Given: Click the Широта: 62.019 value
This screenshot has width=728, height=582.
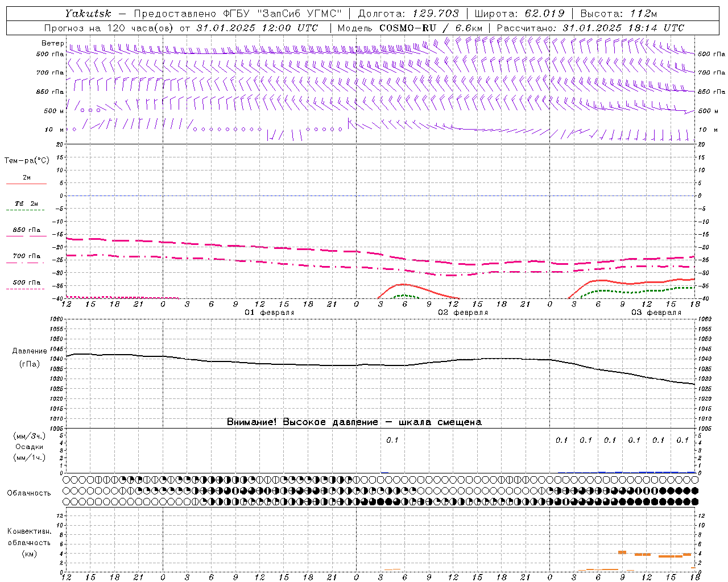Looking at the screenshot, I should point(520,14).
